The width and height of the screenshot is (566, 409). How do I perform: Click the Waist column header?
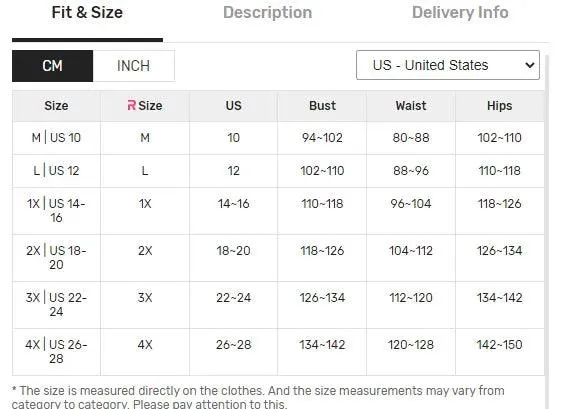(411, 106)
